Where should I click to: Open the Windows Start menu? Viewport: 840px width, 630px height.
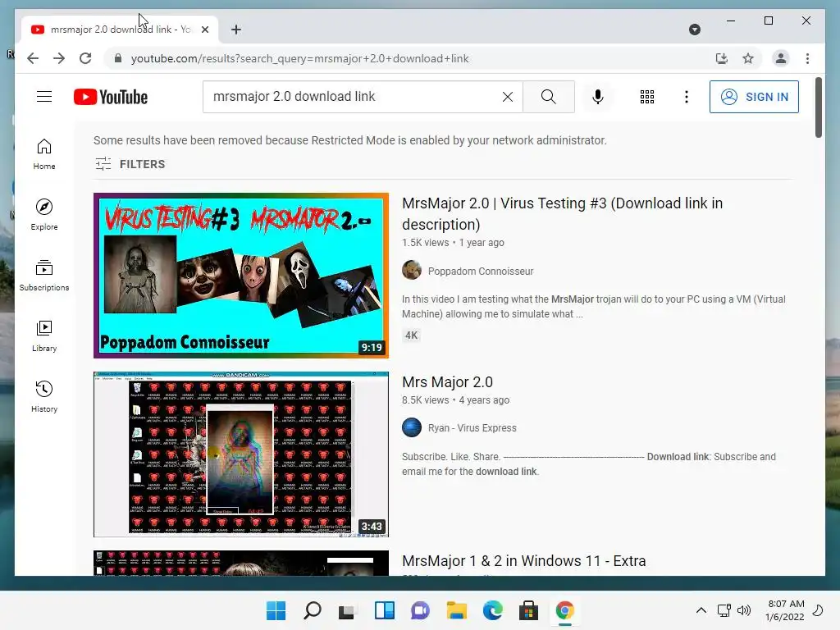point(276,610)
